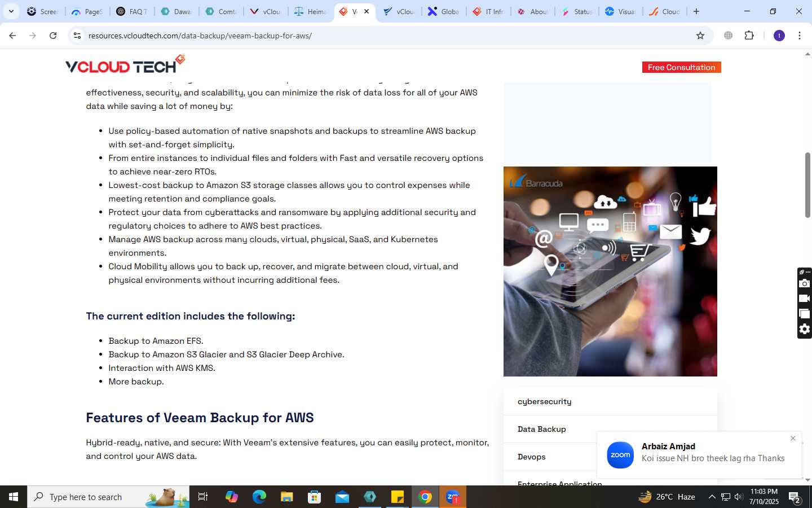Viewport: 812px width, 508px height.
Task: Open a new browser tab
Action: pos(696,11)
